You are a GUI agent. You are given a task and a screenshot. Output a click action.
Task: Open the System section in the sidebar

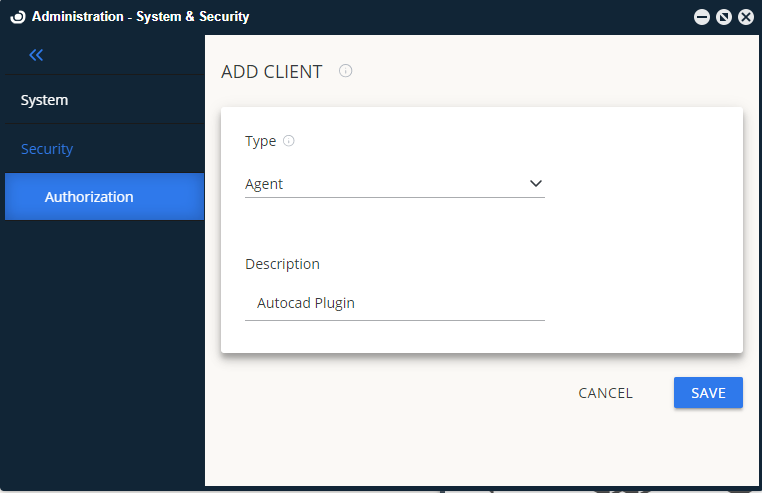coord(45,100)
